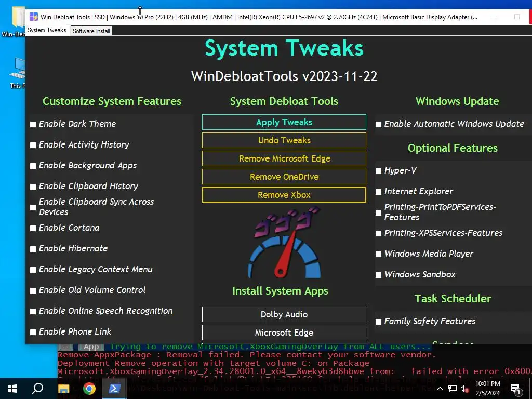Toggle Enable Phone Link checkbox
The width and height of the screenshot is (532, 399).
(33, 332)
